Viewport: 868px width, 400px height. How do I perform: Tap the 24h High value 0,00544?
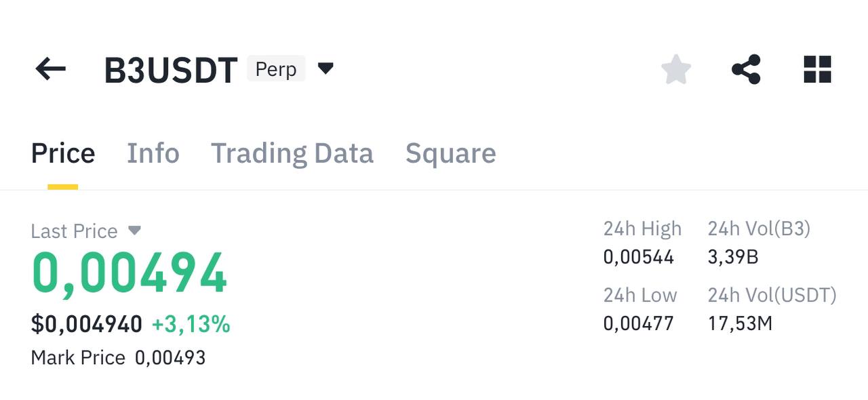(x=639, y=257)
